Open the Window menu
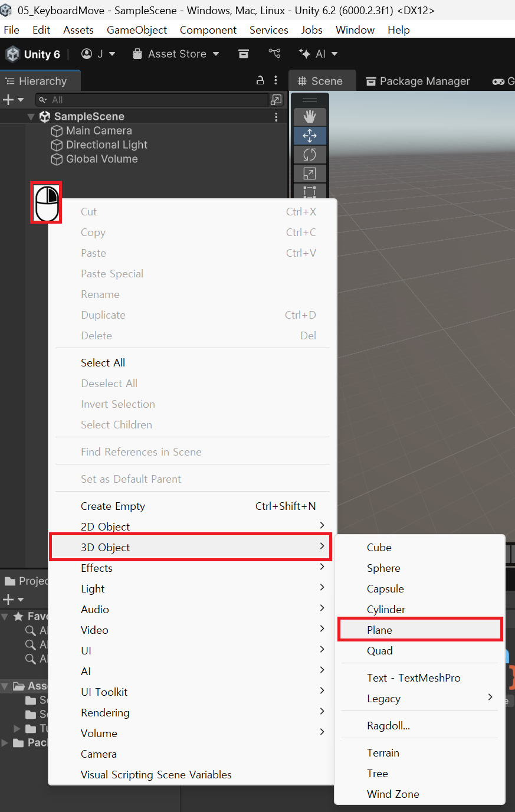This screenshot has width=515, height=812. pos(355,30)
